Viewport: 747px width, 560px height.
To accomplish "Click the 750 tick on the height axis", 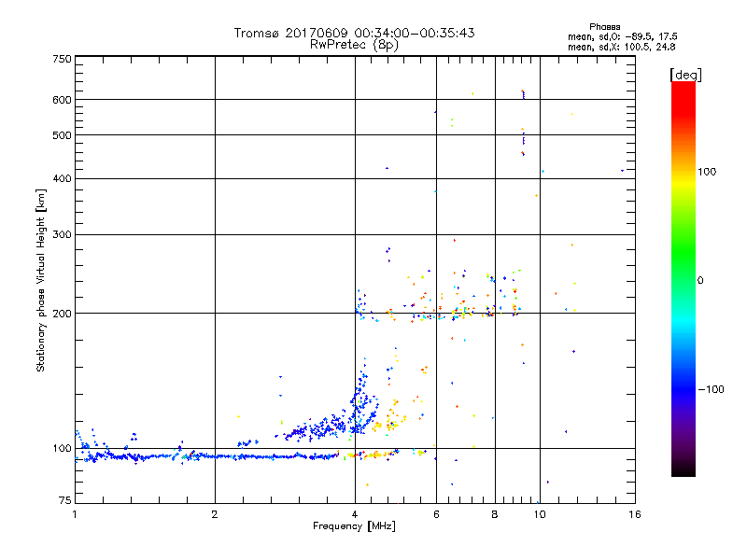I will coord(62,59).
